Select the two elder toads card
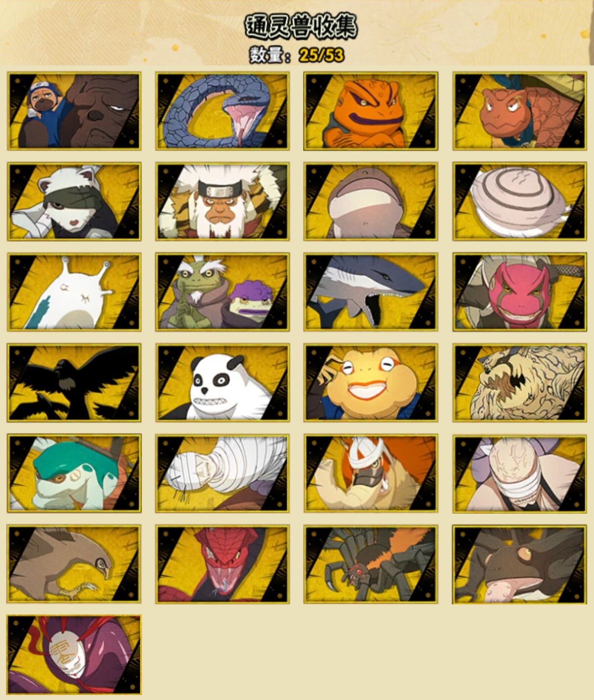 [x=222, y=292]
